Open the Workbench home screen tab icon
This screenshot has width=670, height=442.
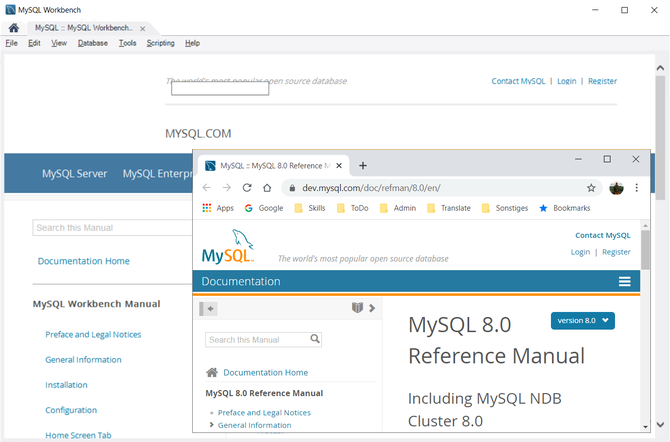pos(14,28)
